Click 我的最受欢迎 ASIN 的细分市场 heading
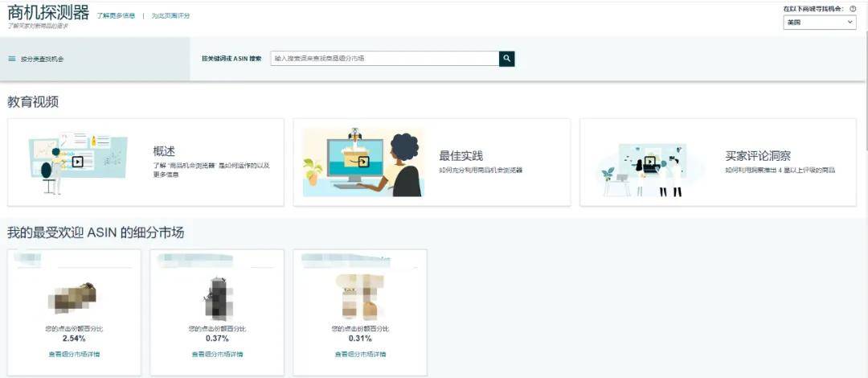The height and width of the screenshot is (378, 868). tap(96, 232)
